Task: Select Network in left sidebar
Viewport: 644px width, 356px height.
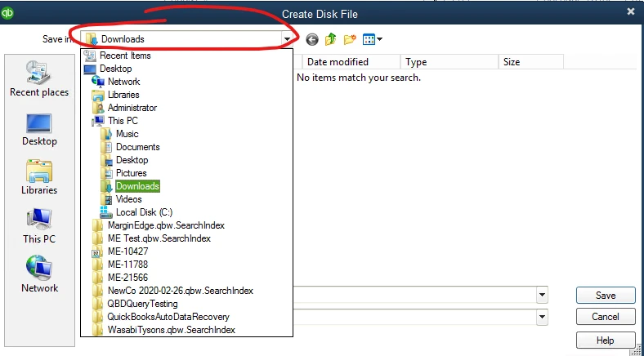Action: coord(39,274)
